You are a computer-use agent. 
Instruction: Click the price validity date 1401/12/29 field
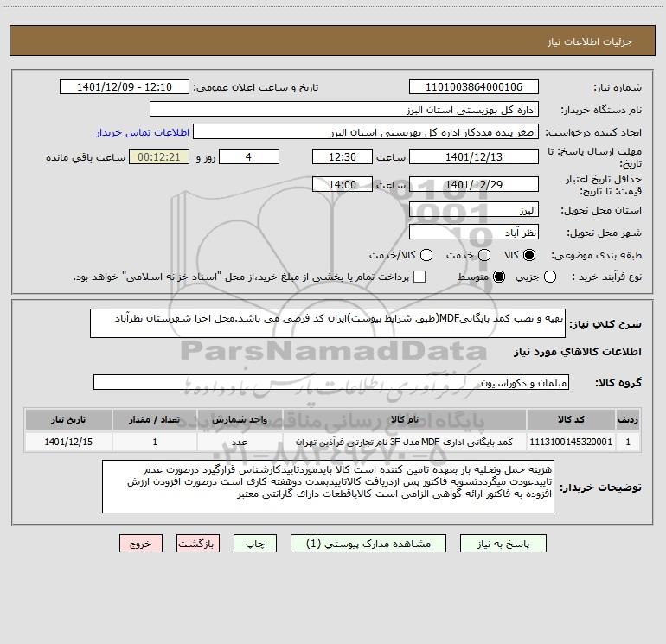point(474,184)
